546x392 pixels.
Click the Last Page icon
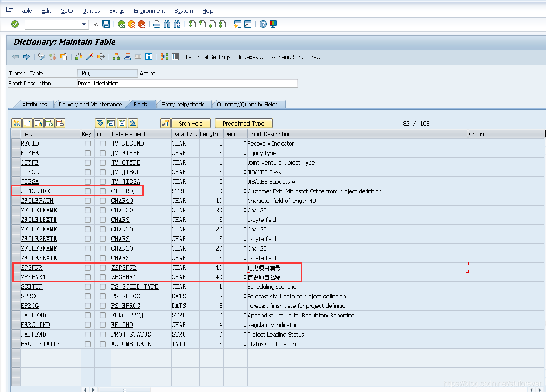[x=222, y=24]
